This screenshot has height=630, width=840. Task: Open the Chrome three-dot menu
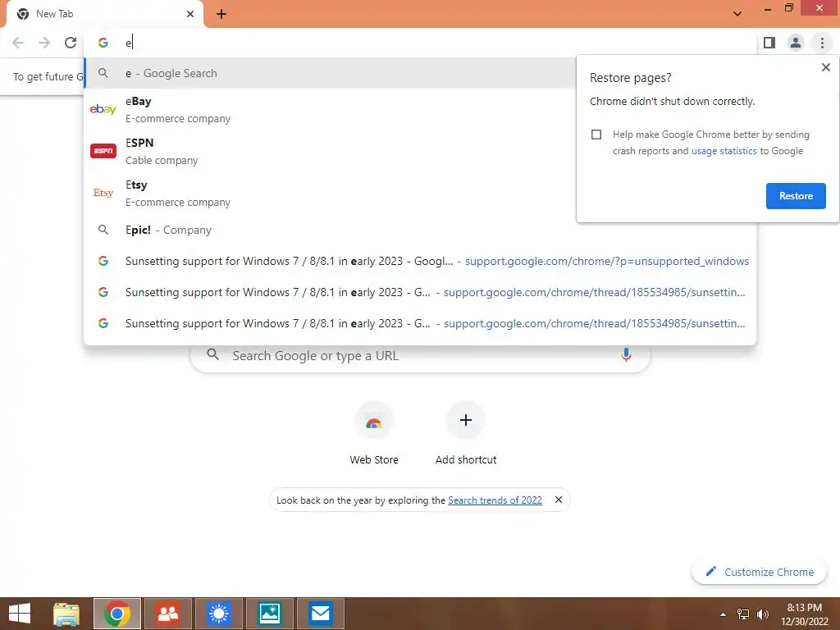tap(822, 43)
